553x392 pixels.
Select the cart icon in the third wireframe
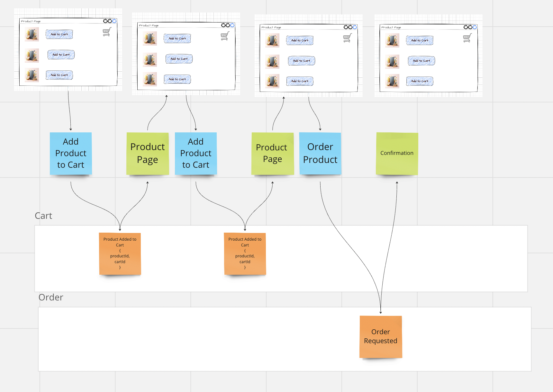click(348, 38)
